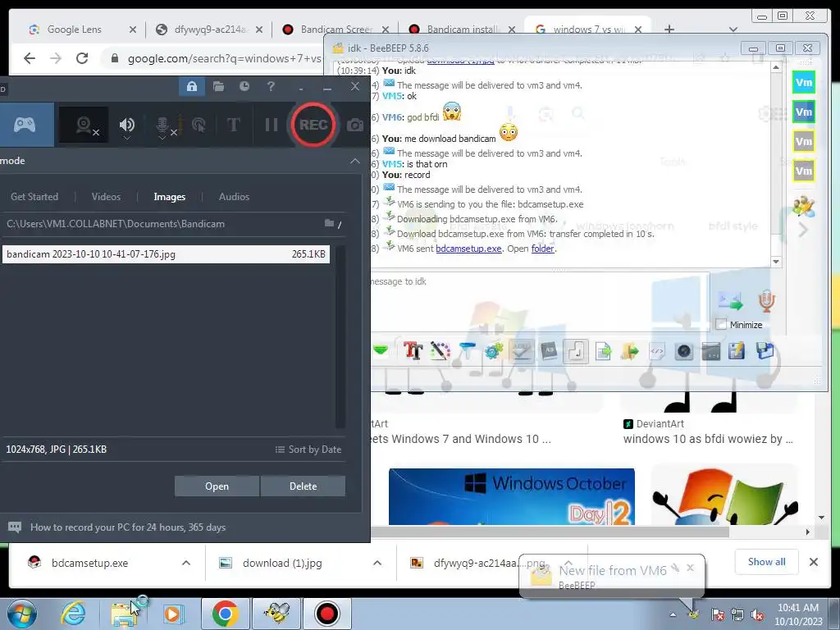Open Windows Start menu orb

click(x=21, y=614)
